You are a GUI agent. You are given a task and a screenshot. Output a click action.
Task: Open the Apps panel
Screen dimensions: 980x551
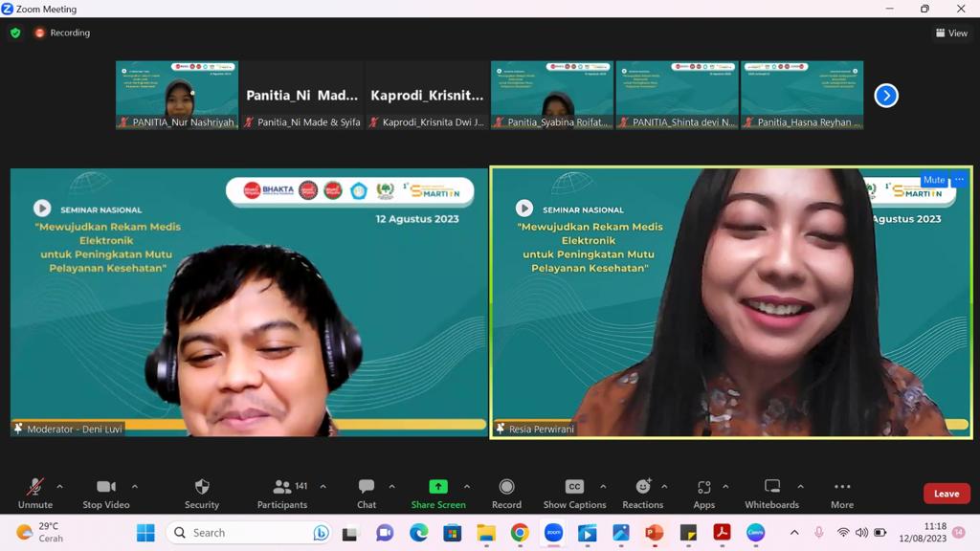point(703,493)
